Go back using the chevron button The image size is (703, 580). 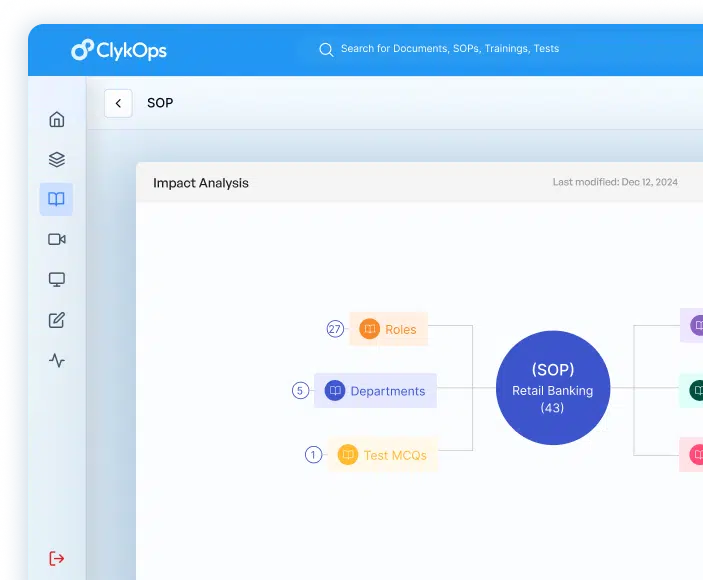(118, 103)
